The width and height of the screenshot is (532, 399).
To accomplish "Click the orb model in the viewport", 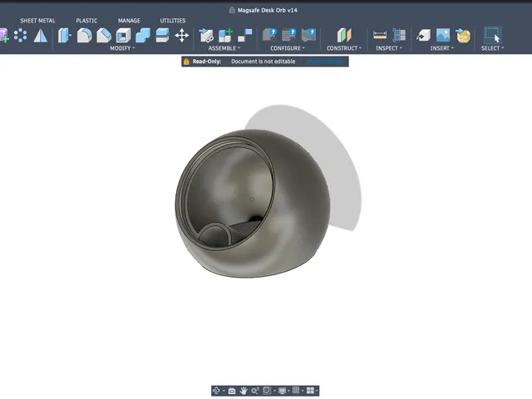I will [253, 204].
